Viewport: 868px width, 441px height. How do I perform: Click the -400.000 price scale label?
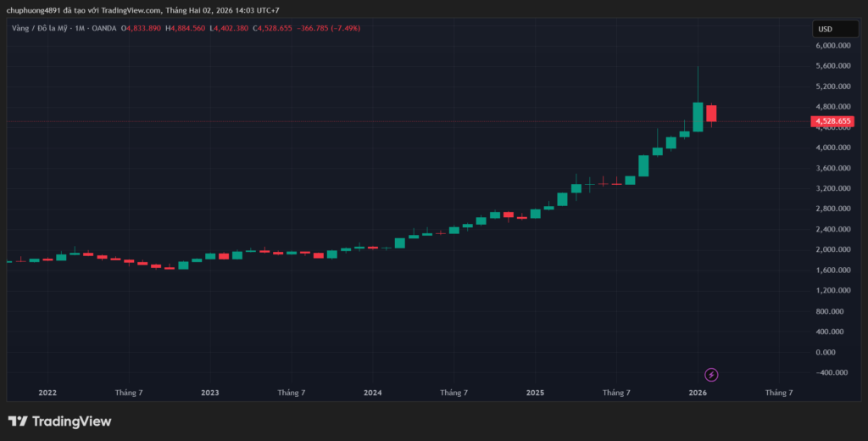click(x=831, y=372)
